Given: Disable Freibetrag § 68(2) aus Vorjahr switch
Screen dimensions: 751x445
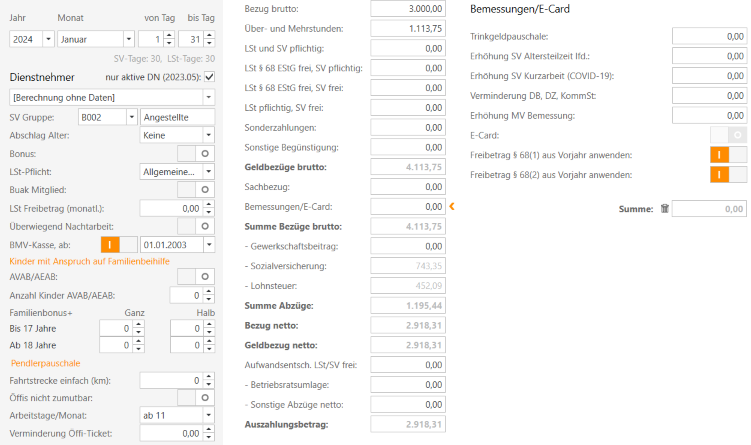Looking at the screenshot, I should click(x=728, y=175).
